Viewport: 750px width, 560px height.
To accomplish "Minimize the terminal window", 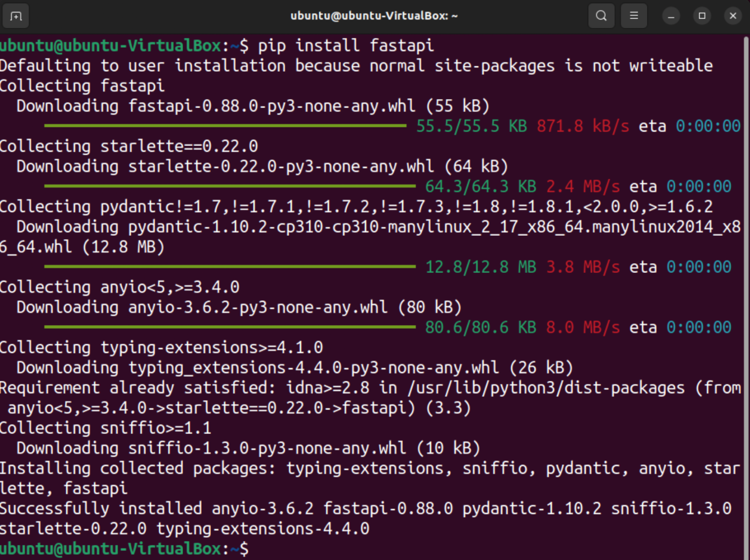I will pos(671,16).
